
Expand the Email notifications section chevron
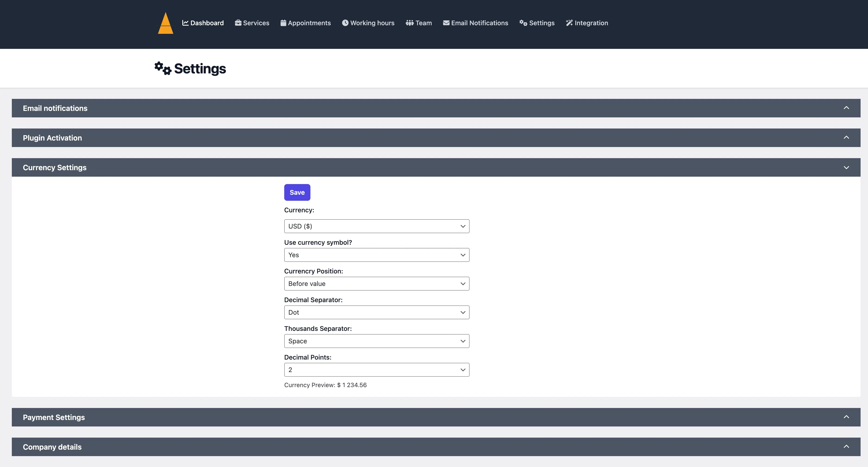(x=846, y=108)
